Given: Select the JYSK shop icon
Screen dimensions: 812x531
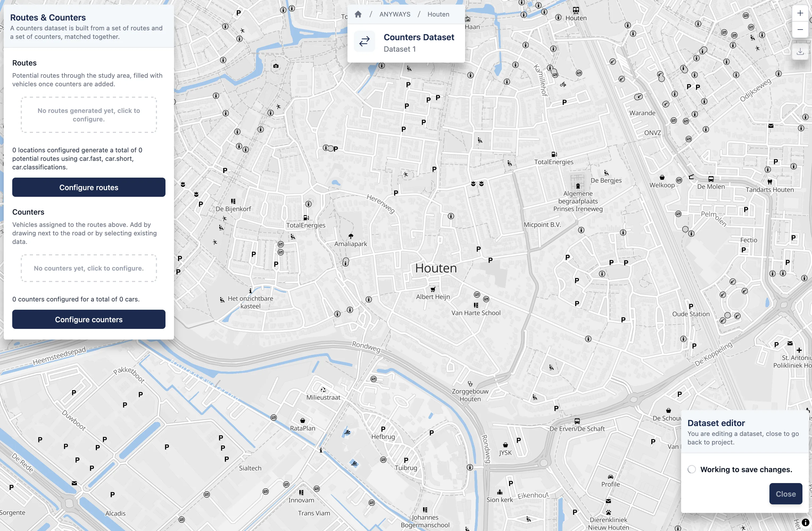Looking at the screenshot, I should coord(505,445).
